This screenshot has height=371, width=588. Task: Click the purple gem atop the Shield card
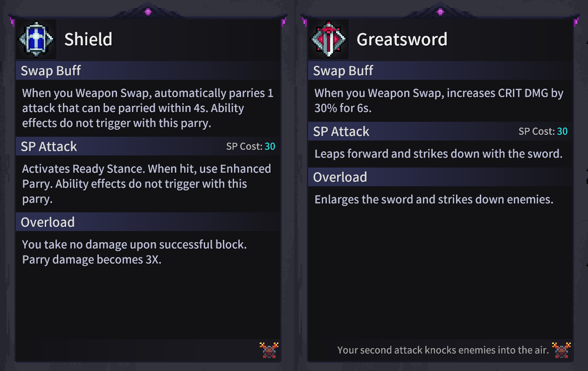(x=148, y=12)
